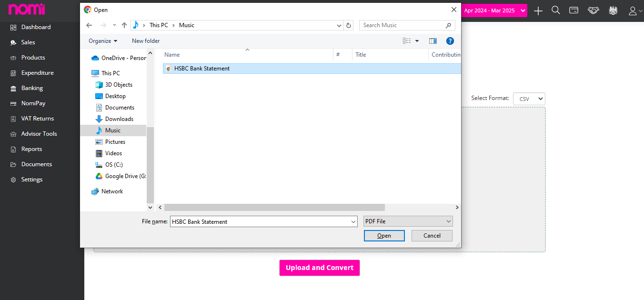Click the card wallet icon in Nomi header
Screen dimensions: 644x300
tap(574, 10)
